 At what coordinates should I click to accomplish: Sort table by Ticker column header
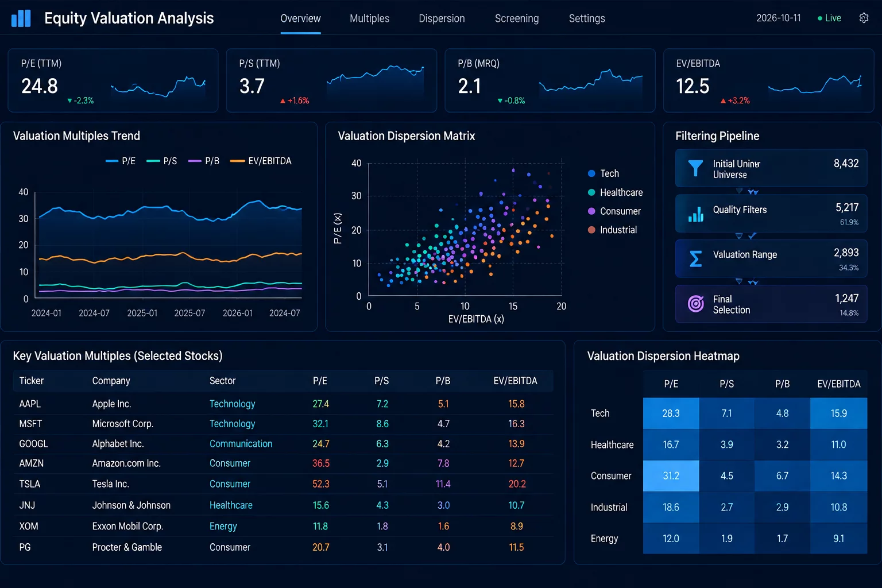[x=32, y=381]
